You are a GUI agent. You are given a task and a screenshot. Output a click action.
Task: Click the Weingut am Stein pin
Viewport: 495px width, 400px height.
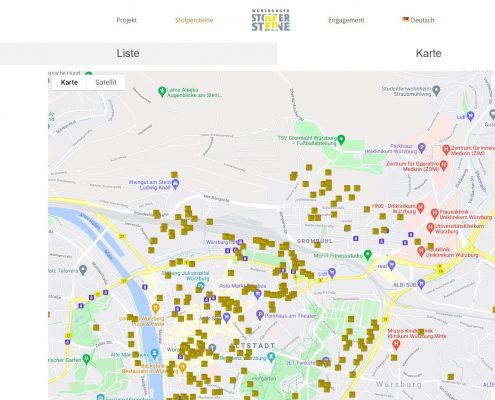tap(176, 184)
